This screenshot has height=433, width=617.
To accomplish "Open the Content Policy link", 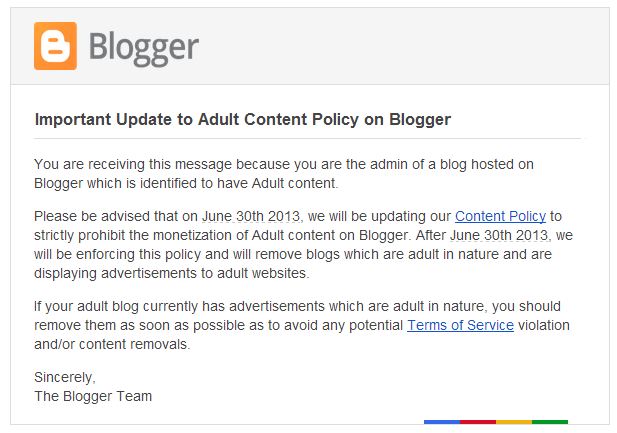I will (x=500, y=215).
